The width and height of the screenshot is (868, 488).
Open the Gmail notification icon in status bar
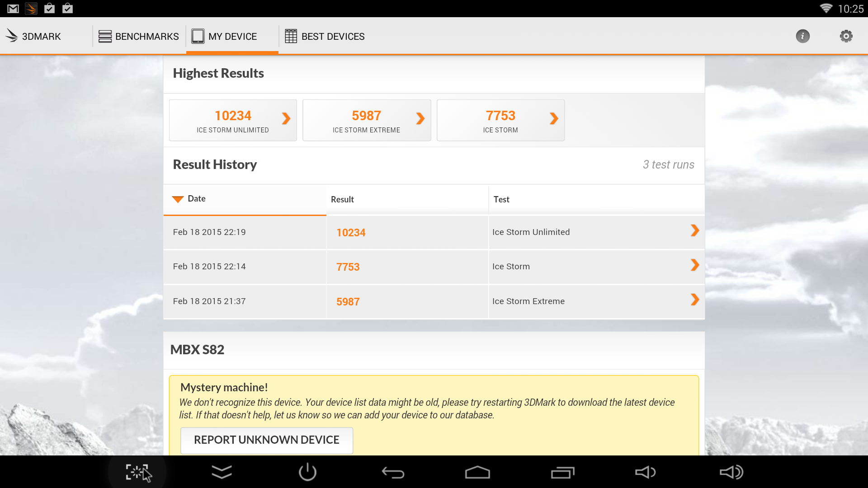13,9
